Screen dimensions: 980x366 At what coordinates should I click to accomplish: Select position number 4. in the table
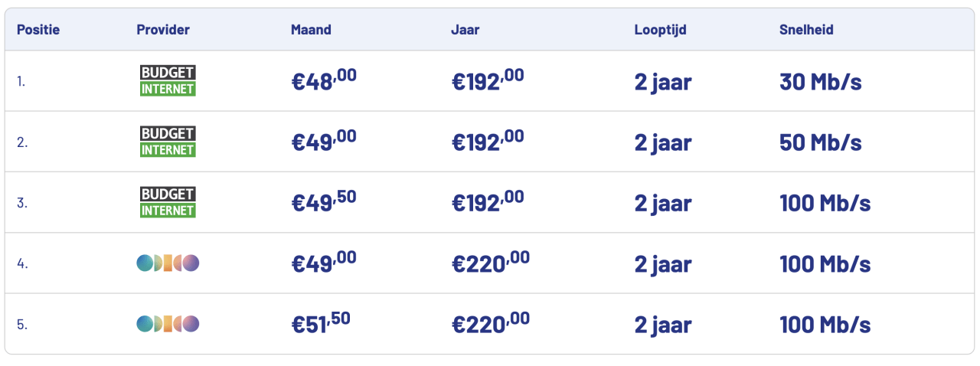tap(22, 264)
